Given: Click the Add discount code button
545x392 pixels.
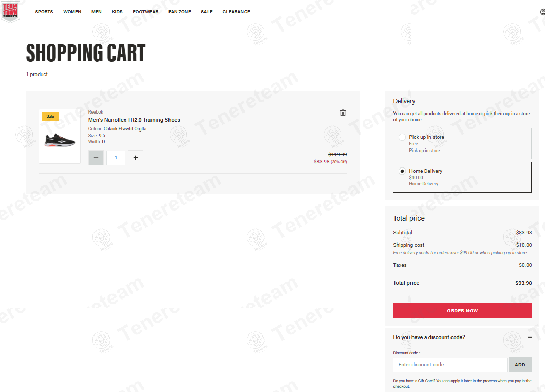Looking at the screenshot, I should point(520,365).
